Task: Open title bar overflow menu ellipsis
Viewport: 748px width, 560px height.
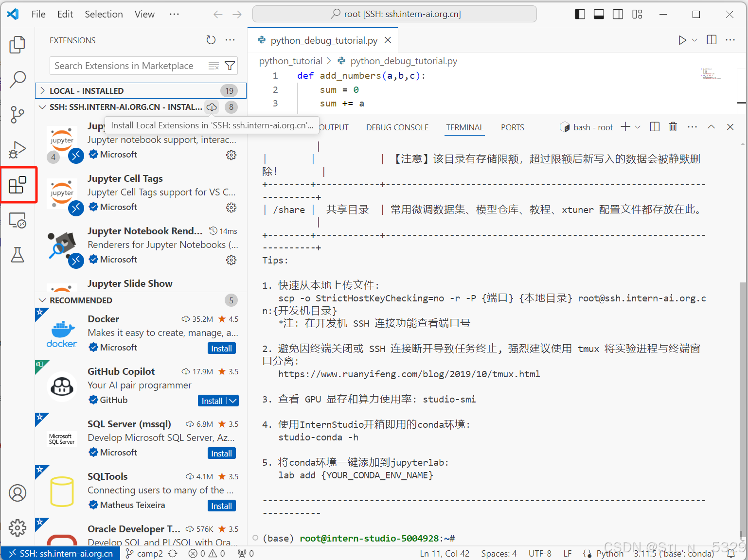Action: (174, 14)
